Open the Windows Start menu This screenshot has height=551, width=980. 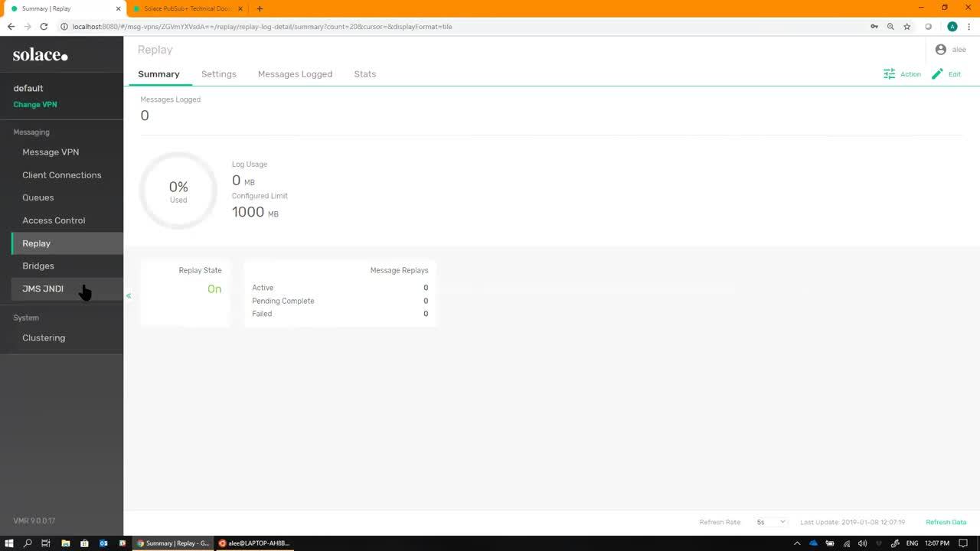pyautogui.click(x=9, y=543)
